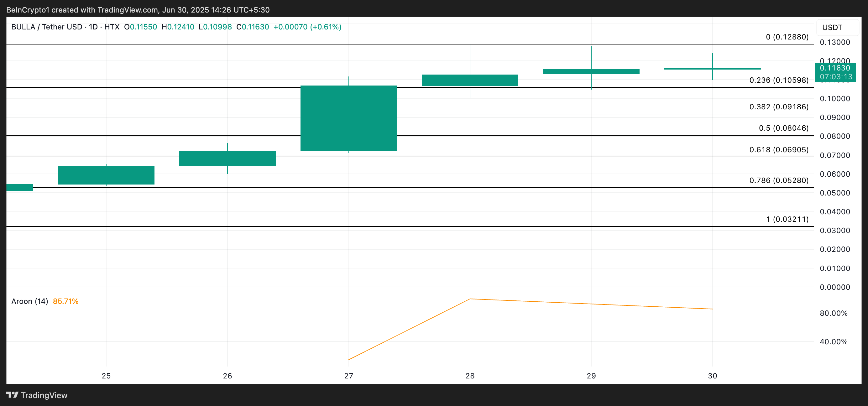The height and width of the screenshot is (406, 868).
Task: Click the TradingView text link at bottom
Action: 44,395
